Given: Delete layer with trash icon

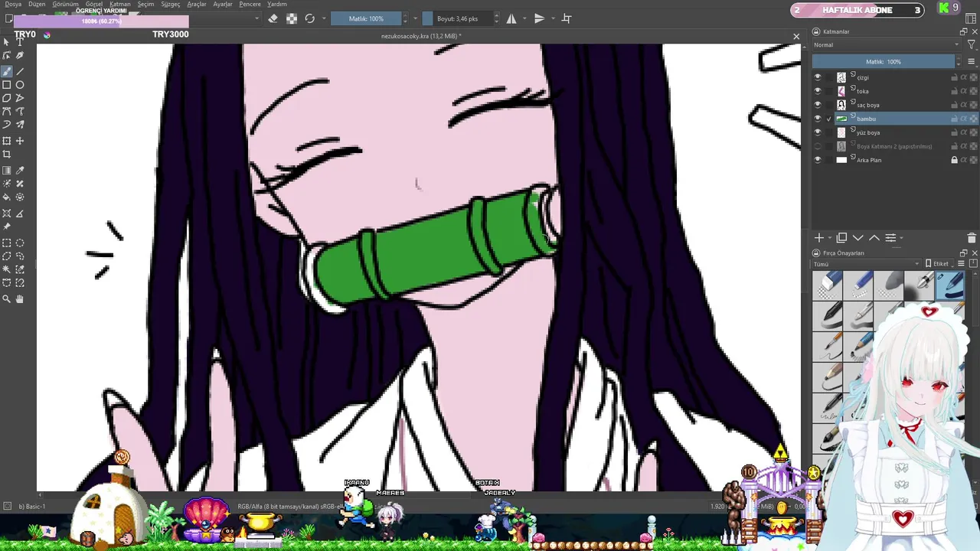Looking at the screenshot, I should click(x=972, y=238).
